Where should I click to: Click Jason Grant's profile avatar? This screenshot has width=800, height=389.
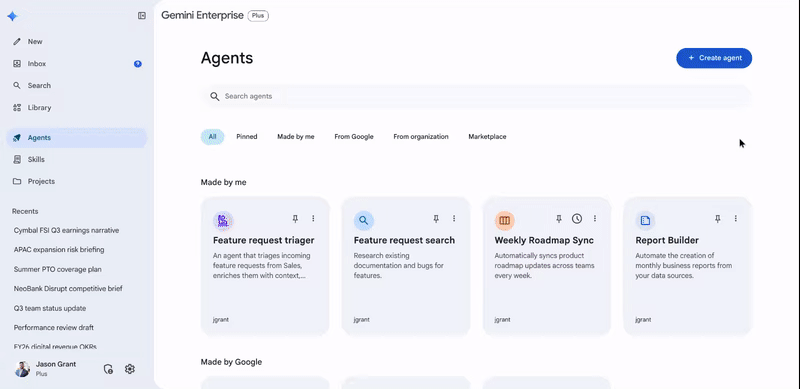[x=22, y=369]
